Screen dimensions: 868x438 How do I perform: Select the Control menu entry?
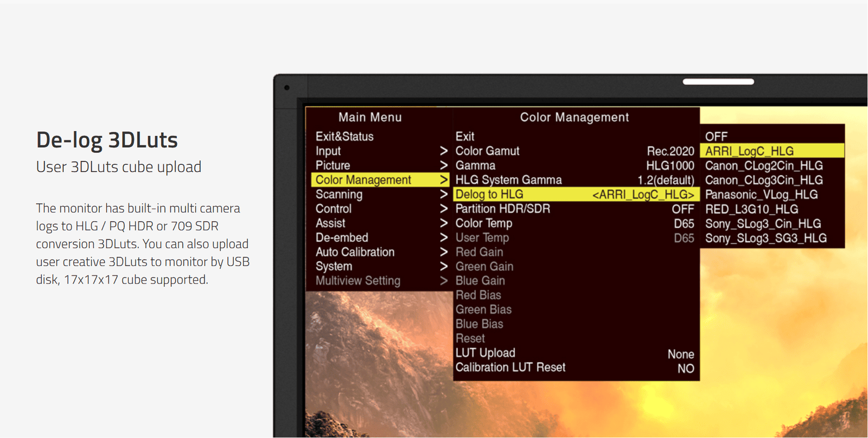[x=334, y=209]
